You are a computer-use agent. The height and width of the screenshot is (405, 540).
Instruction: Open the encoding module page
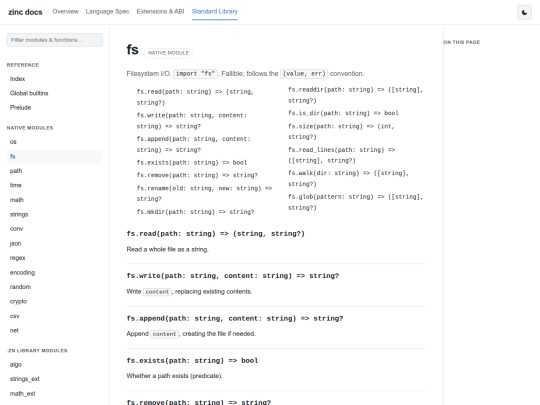(54, 272)
